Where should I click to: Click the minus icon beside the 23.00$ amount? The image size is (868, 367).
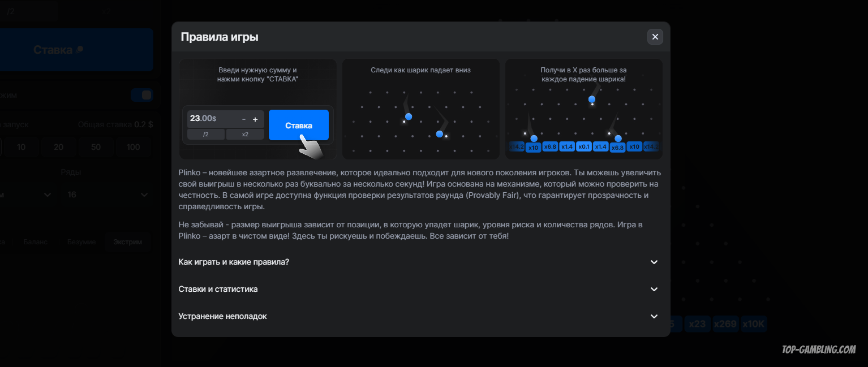tap(244, 119)
